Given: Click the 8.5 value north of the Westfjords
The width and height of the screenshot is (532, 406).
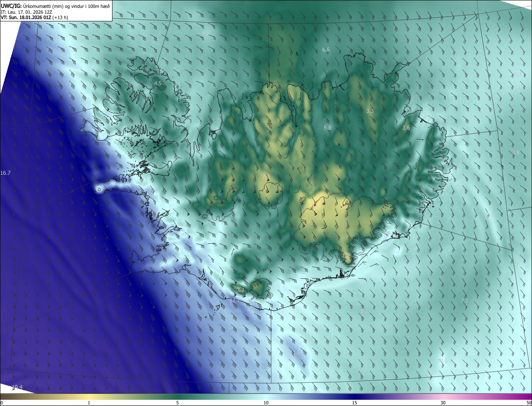Looking at the screenshot, I should click(206, 32).
